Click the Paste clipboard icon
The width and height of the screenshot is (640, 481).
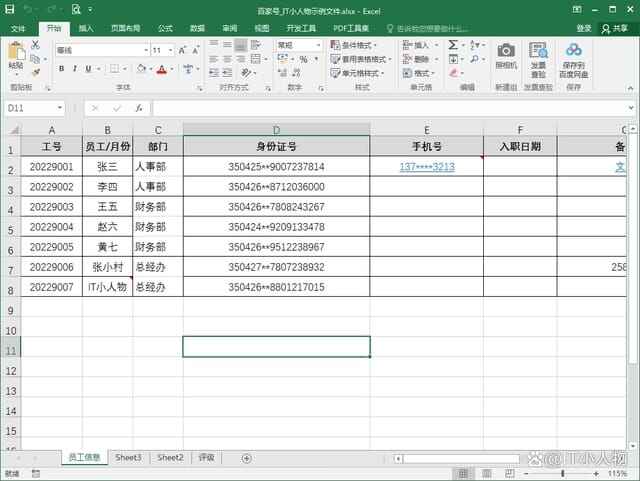point(16,52)
